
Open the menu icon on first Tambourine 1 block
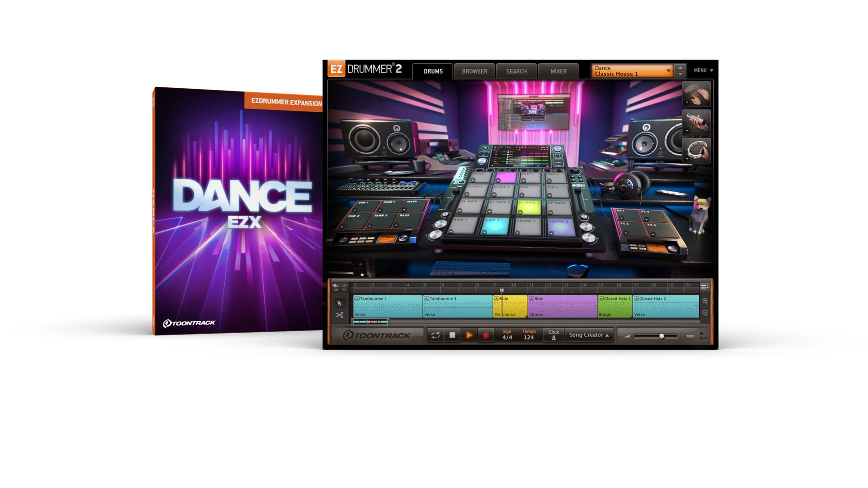357,298
